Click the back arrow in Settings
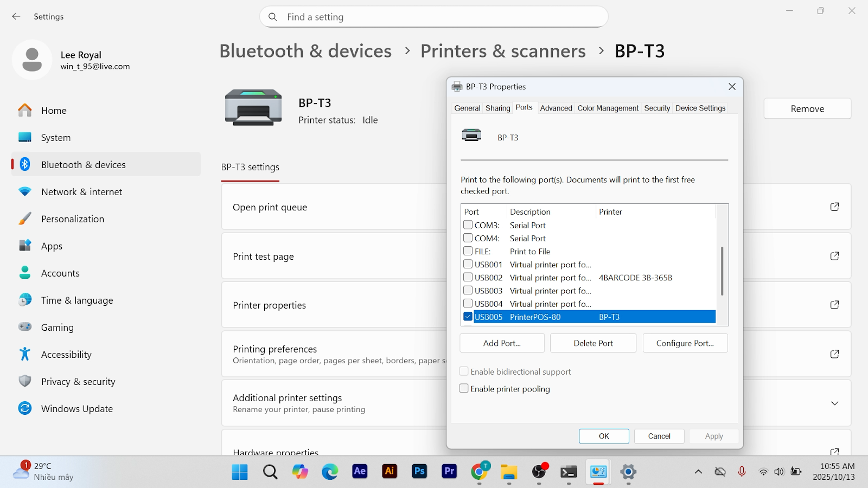This screenshot has width=868, height=488. (16, 17)
